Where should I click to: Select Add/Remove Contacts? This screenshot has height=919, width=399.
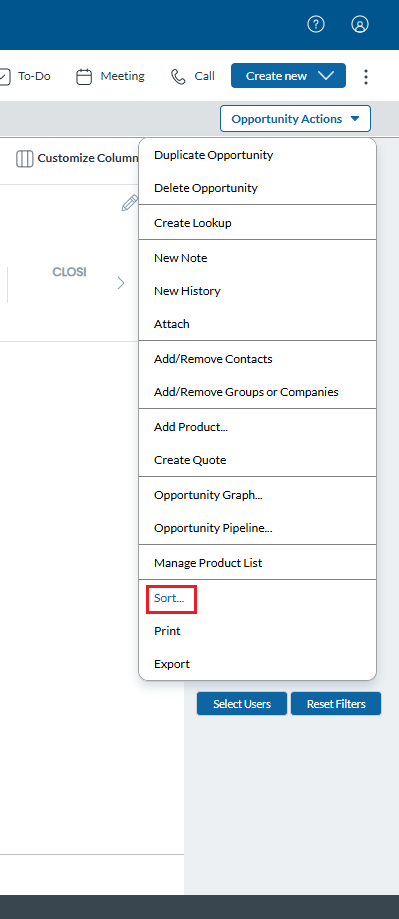[x=257, y=359]
